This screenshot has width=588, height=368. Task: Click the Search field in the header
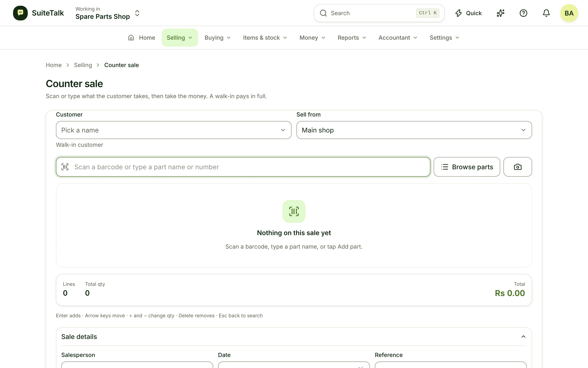tap(379, 13)
